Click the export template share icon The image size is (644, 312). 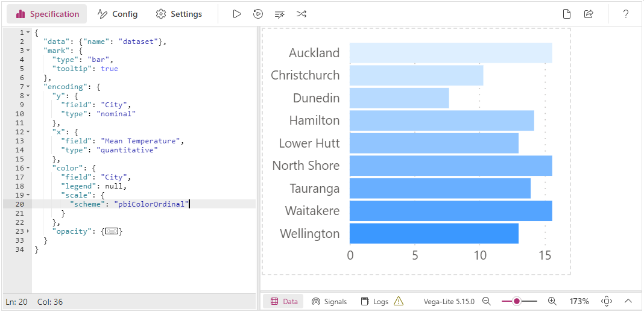click(589, 14)
